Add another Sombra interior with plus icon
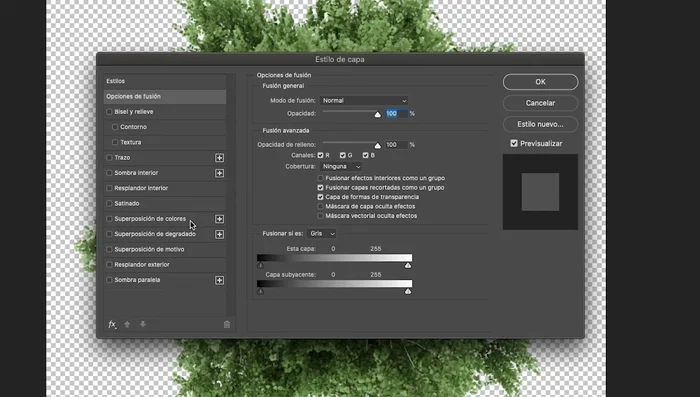Image resolution: width=700 pixels, height=397 pixels. click(x=219, y=173)
